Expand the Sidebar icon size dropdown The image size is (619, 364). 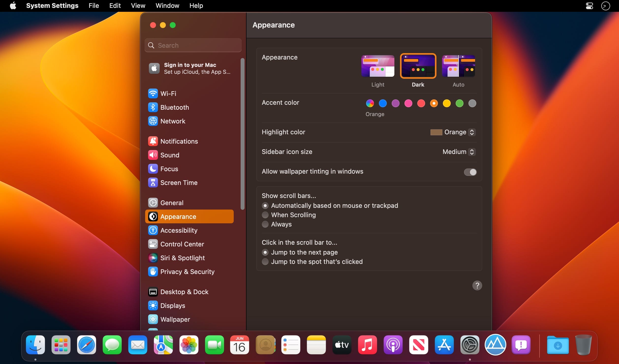tap(457, 152)
